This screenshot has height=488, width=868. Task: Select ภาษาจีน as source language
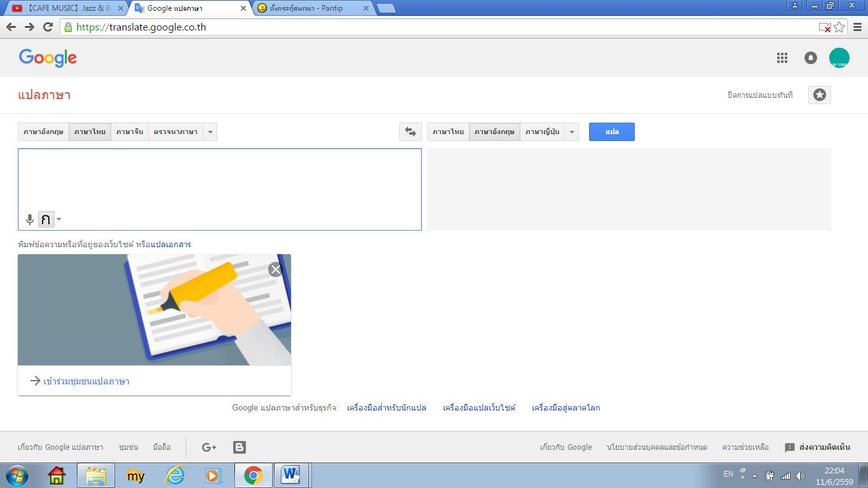(130, 132)
